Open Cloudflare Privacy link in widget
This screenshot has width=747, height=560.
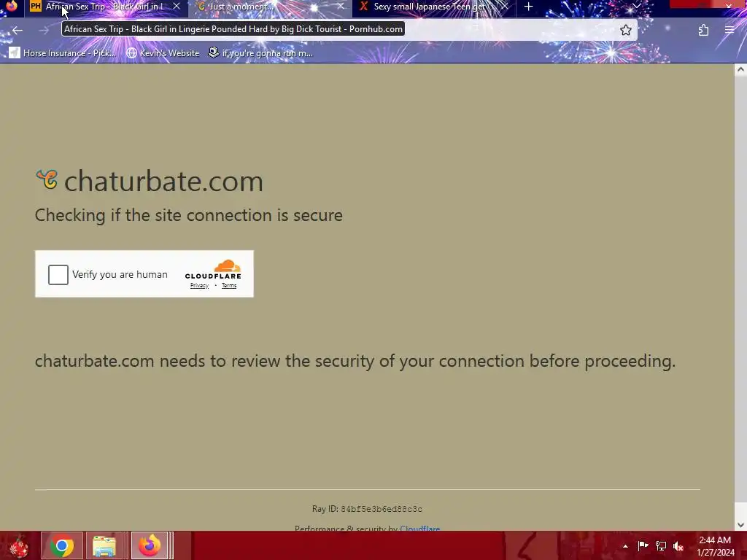199,286
